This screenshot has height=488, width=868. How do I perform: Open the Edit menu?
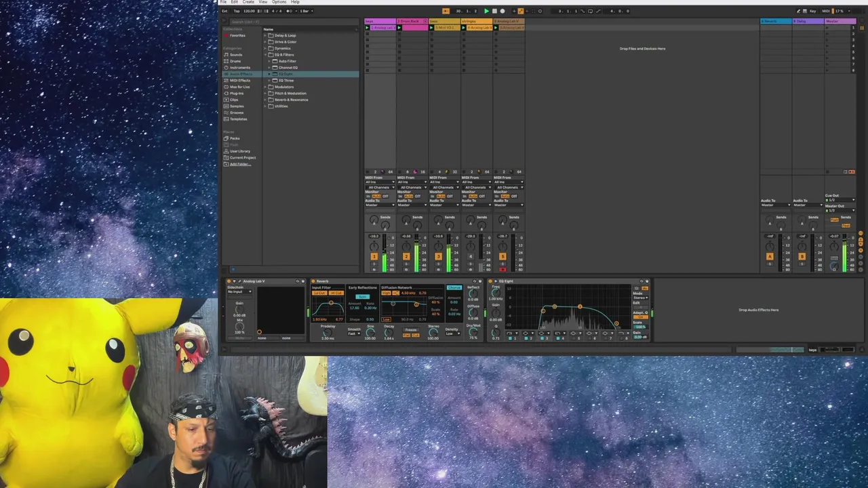[234, 2]
